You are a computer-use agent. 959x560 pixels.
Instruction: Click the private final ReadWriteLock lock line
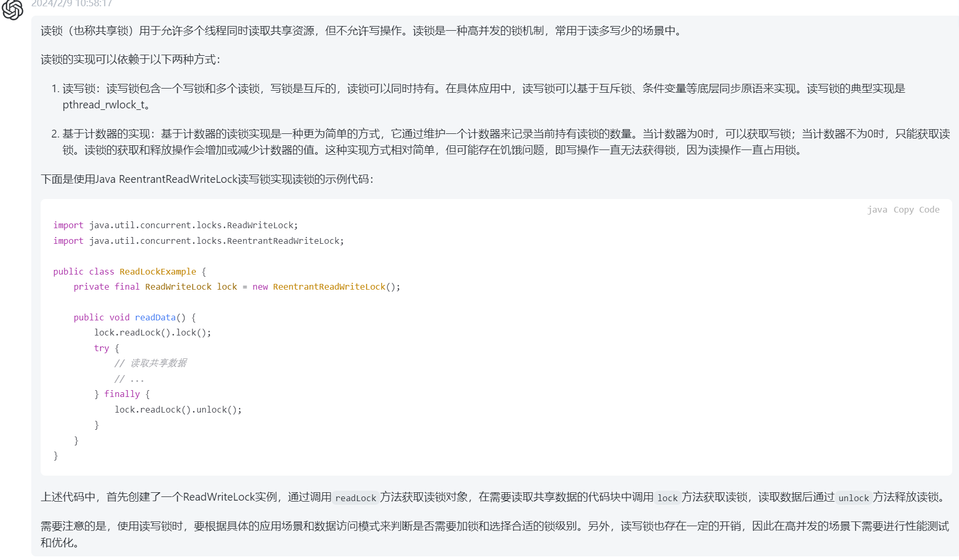tap(237, 287)
